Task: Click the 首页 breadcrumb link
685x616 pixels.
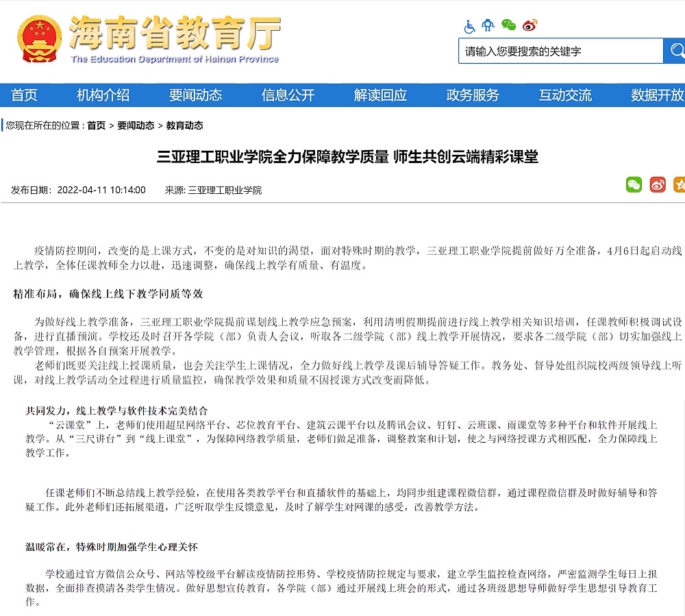Action: click(97, 125)
